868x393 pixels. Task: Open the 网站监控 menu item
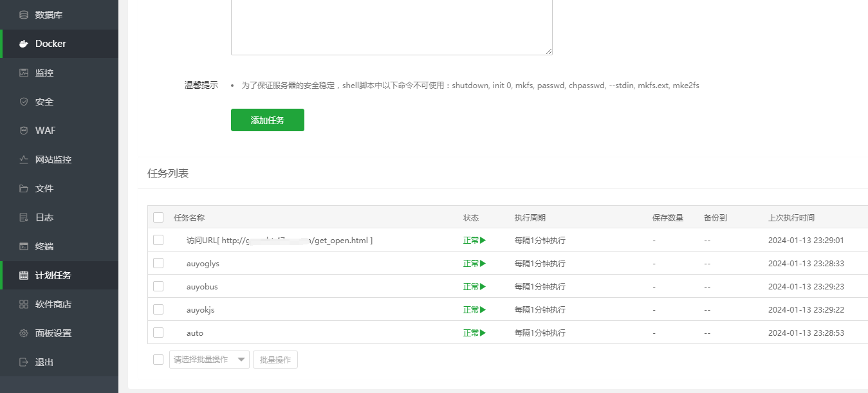(53, 160)
